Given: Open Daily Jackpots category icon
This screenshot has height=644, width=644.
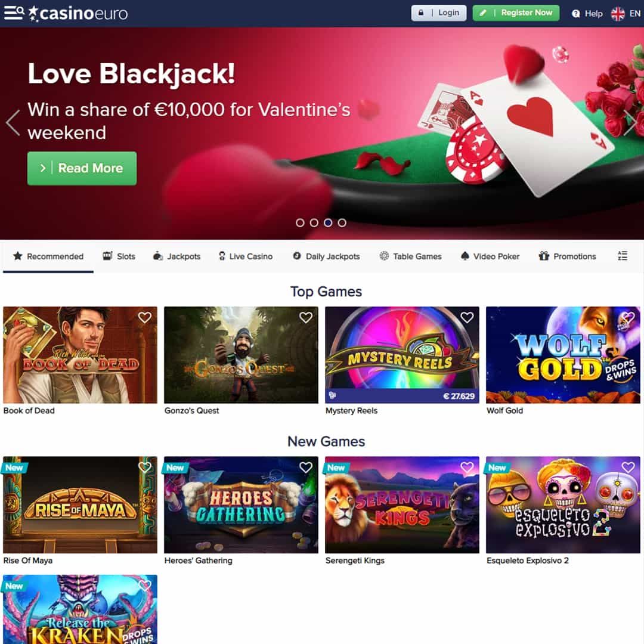Looking at the screenshot, I should pos(296,256).
